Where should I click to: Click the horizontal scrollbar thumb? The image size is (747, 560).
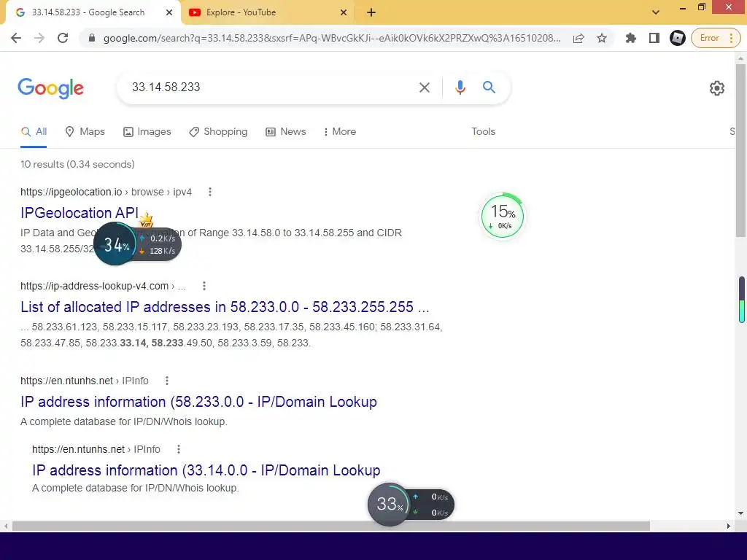click(x=330, y=526)
